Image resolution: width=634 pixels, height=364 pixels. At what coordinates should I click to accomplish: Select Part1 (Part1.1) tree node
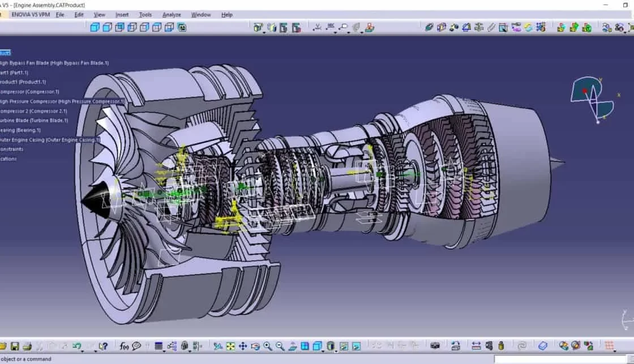pos(14,73)
